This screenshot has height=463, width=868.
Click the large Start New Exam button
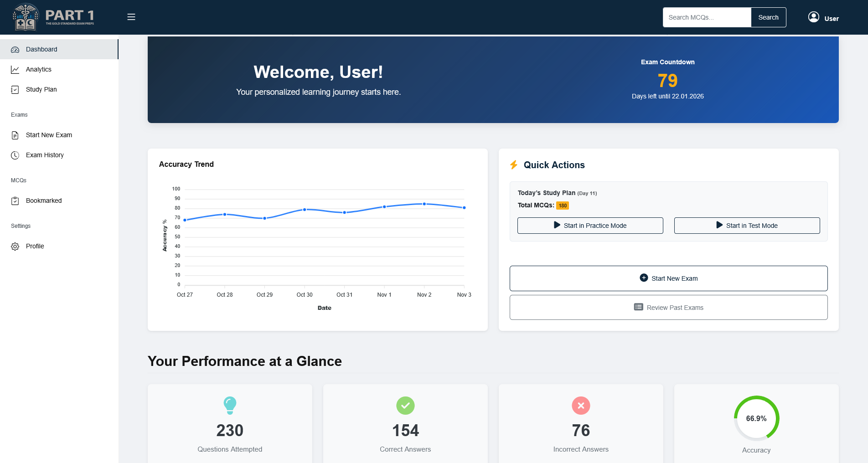[668, 278]
